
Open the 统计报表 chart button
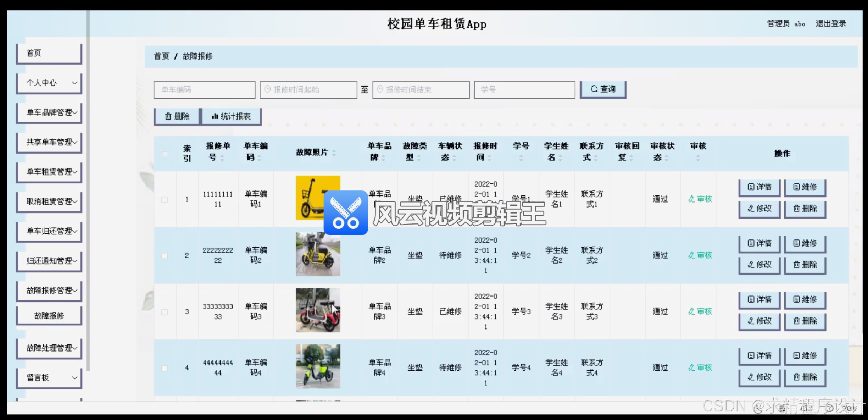pos(232,116)
